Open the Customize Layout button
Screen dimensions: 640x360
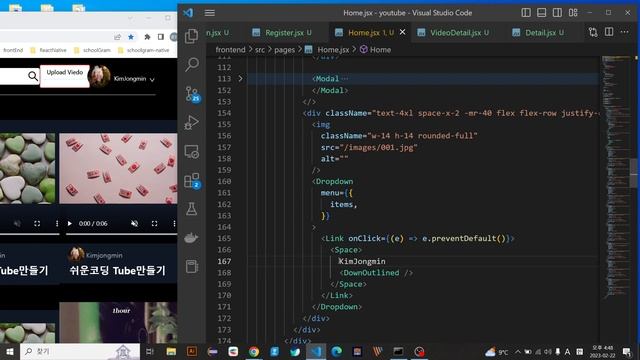(573, 13)
